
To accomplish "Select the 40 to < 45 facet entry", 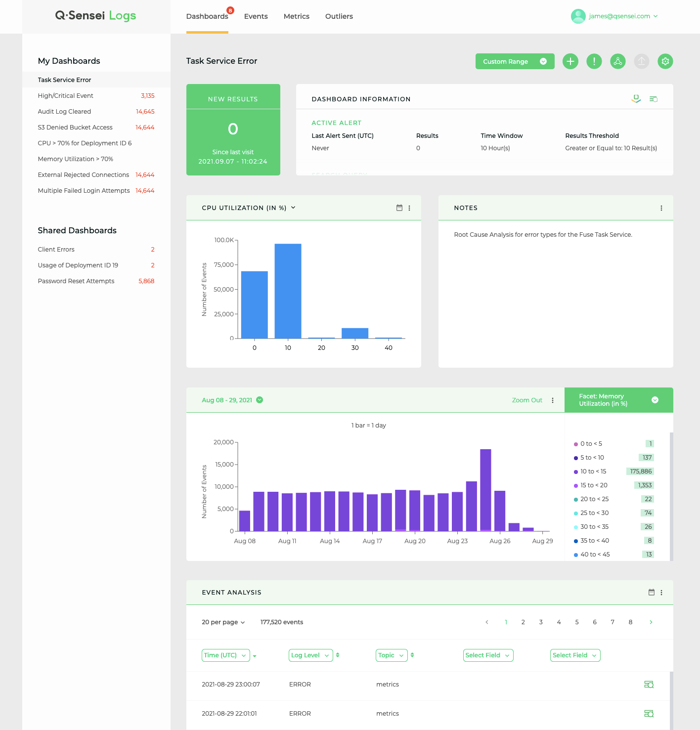I will (613, 555).
